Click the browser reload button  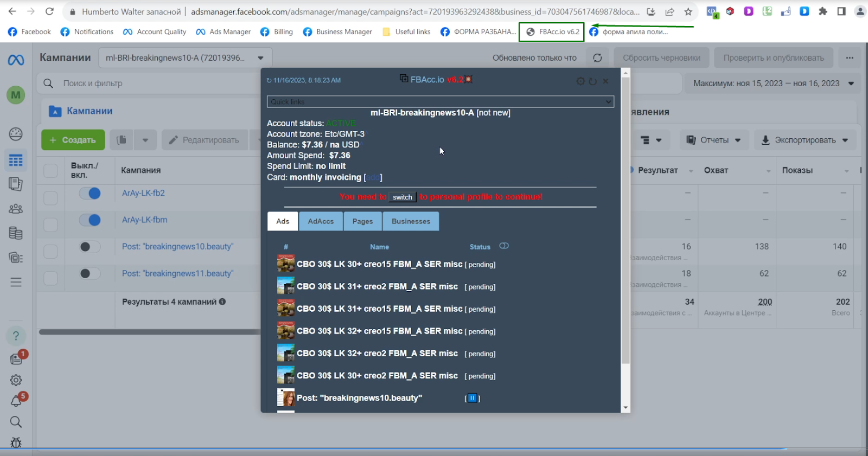coord(49,11)
